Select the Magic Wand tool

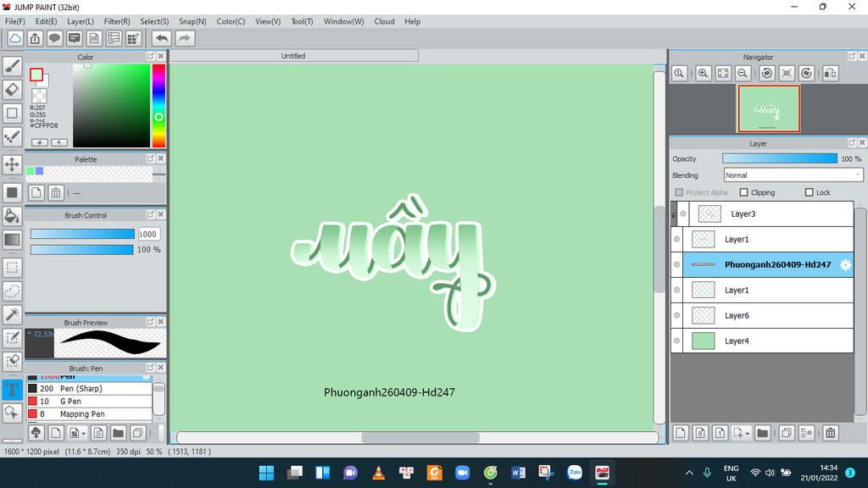point(12,314)
